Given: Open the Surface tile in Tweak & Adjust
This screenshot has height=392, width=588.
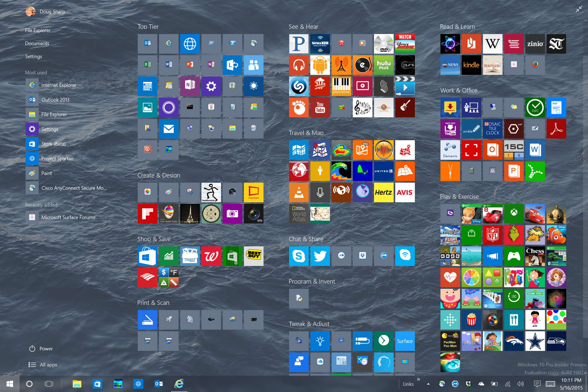Looking at the screenshot, I should pyautogui.click(x=405, y=341).
